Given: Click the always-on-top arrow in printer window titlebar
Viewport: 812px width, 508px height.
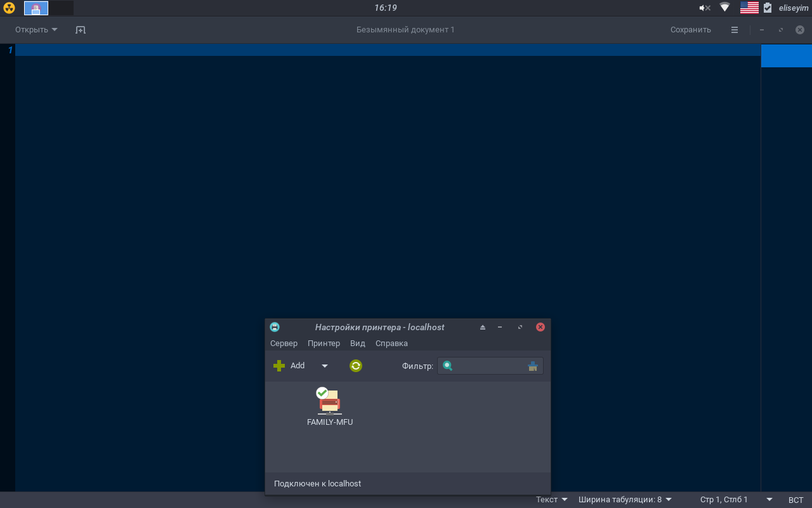Looking at the screenshot, I should [x=483, y=327].
